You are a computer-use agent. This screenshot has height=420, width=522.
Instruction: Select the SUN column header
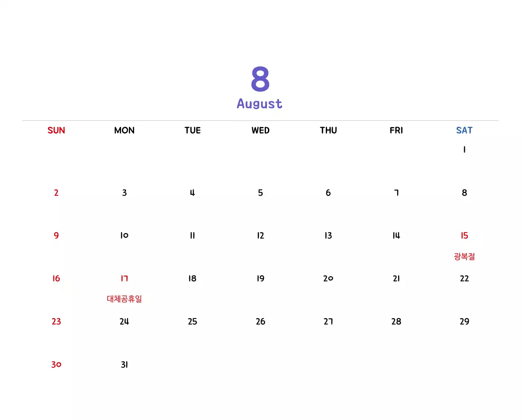56,130
